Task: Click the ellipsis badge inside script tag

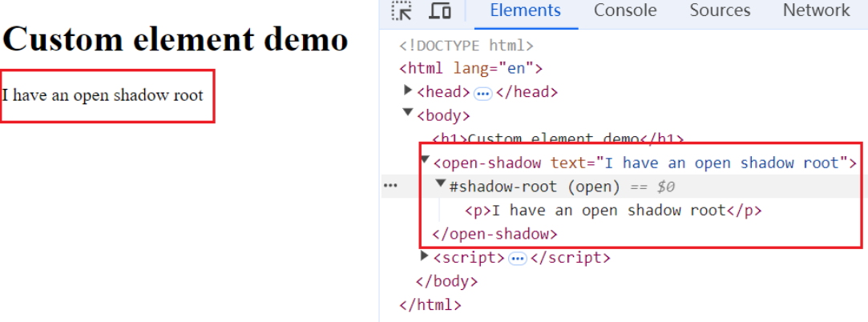Action: (x=517, y=259)
